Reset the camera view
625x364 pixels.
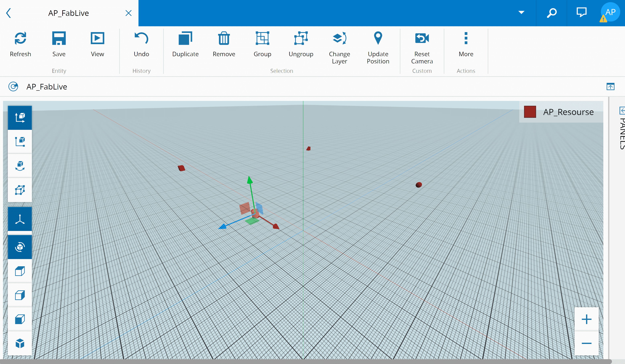tap(422, 39)
